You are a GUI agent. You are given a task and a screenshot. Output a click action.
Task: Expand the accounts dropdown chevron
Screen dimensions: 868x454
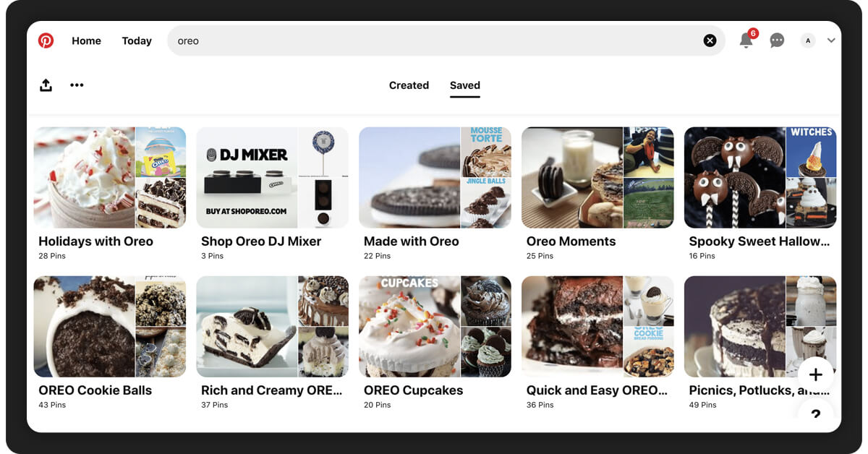point(831,40)
